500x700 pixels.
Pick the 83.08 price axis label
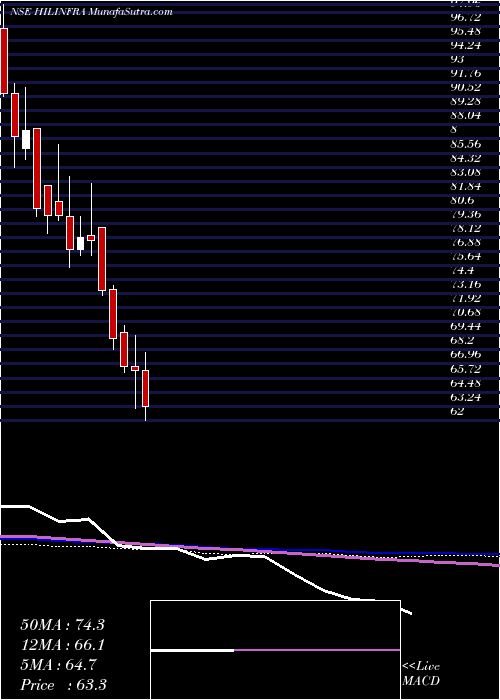(466, 171)
